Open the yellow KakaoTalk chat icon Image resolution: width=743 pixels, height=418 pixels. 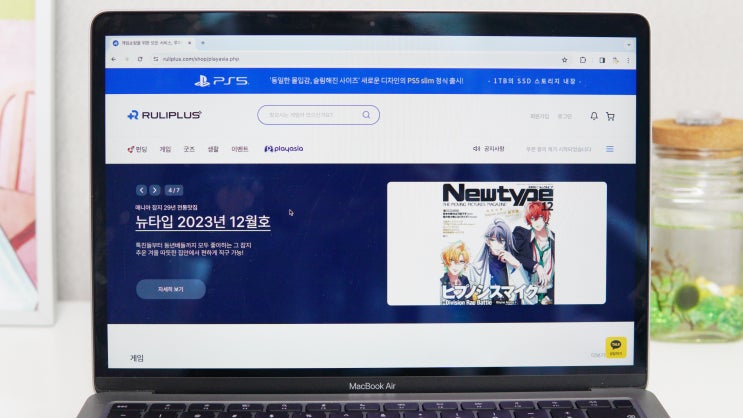click(x=616, y=347)
